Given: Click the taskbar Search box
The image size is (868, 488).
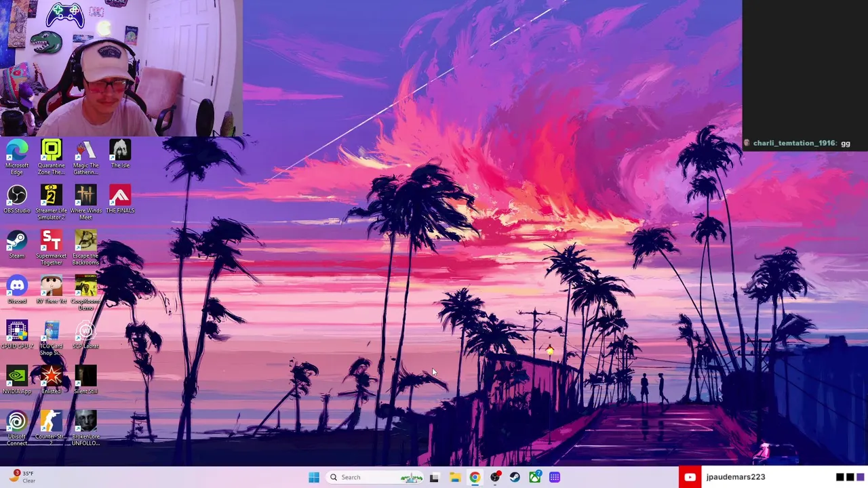Looking at the screenshot, I should 376,477.
